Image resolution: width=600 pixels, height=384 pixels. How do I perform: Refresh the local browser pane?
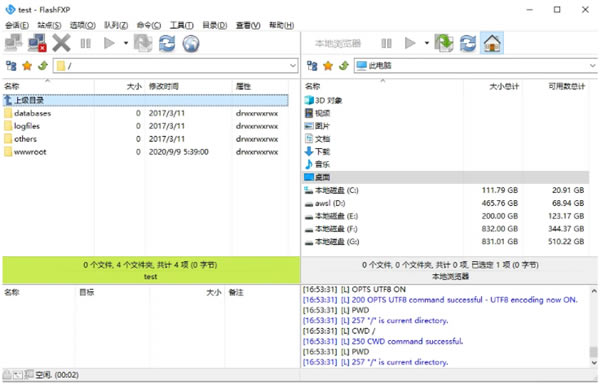(x=468, y=43)
